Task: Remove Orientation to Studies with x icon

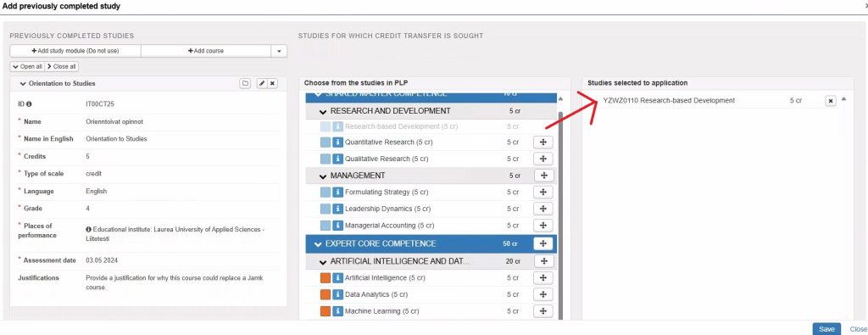Action: tap(272, 83)
